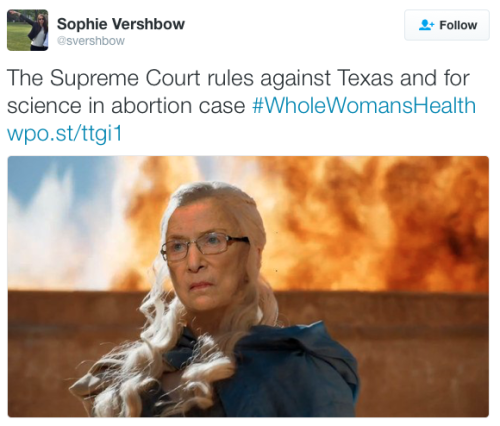Click the @svershbow handle
Screen dimensions: 500x426
(x=91, y=41)
